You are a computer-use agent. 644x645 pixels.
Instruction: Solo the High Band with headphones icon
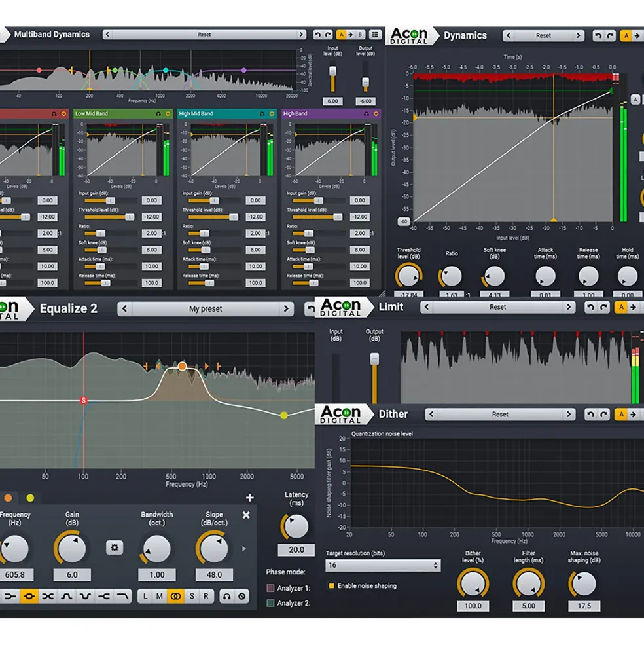point(367,113)
